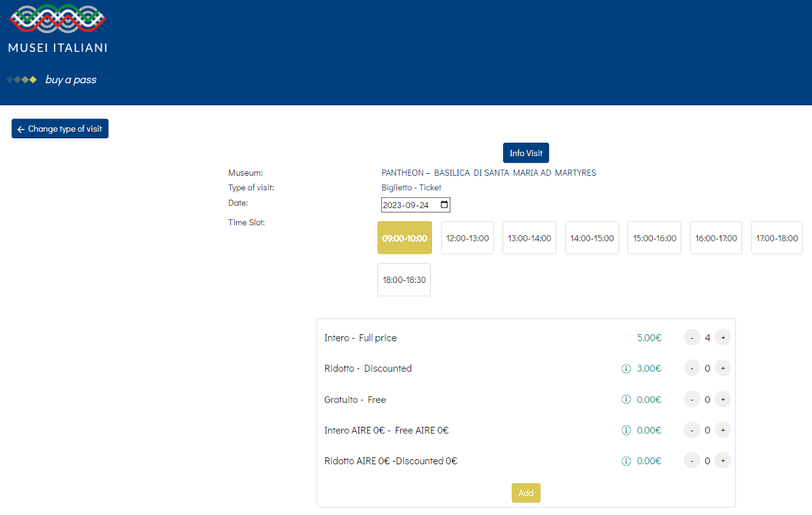Click 'Intero AIRE 0€ - Free AIRE 0€' label

tap(386, 430)
